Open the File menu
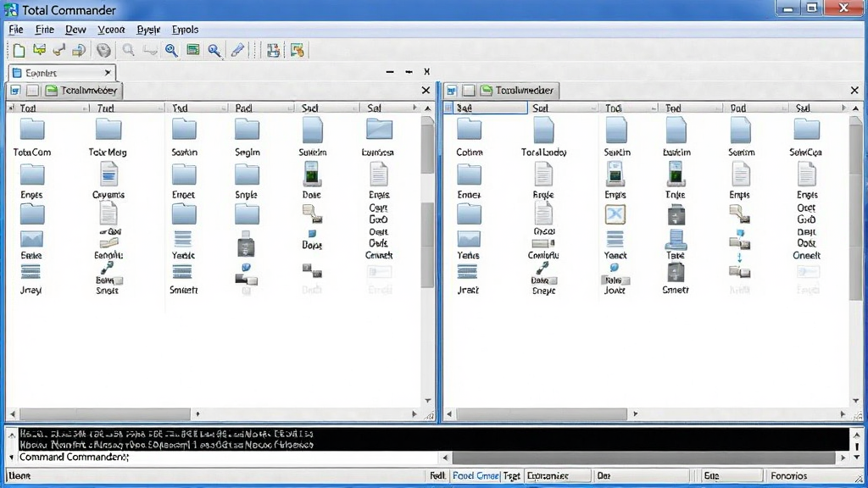The width and height of the screenshot is (868, 488). [x=16, y=30]
